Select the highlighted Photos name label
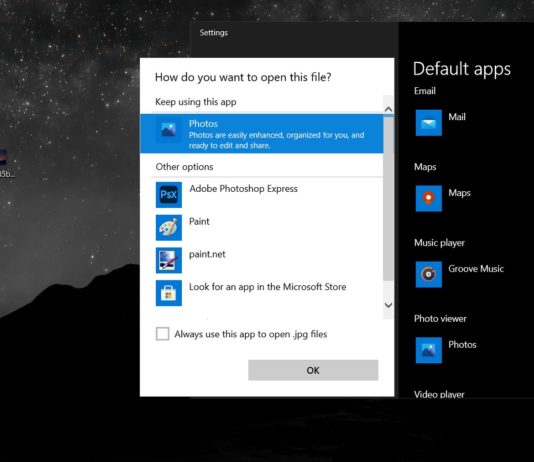The image size is (534, 462). 203,124
